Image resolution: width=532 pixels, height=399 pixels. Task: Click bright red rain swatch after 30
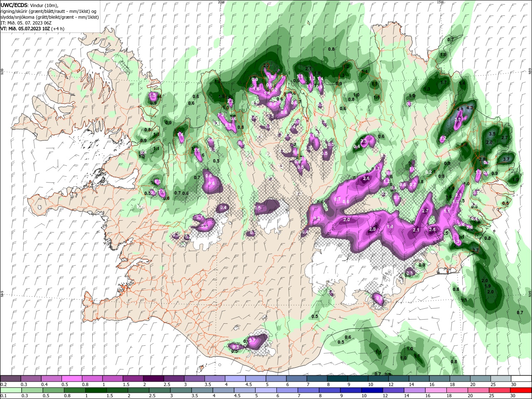click(x=521, y=390)
